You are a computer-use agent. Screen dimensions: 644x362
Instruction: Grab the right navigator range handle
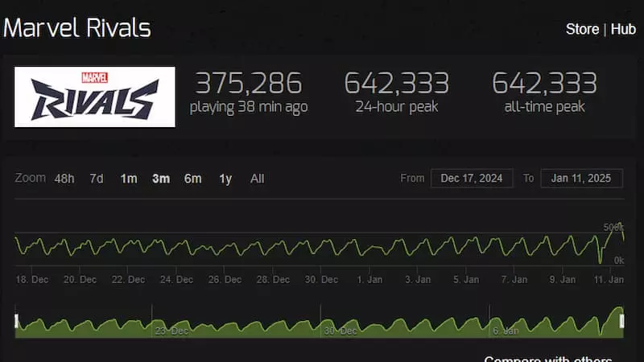click(x=621, y=321)
